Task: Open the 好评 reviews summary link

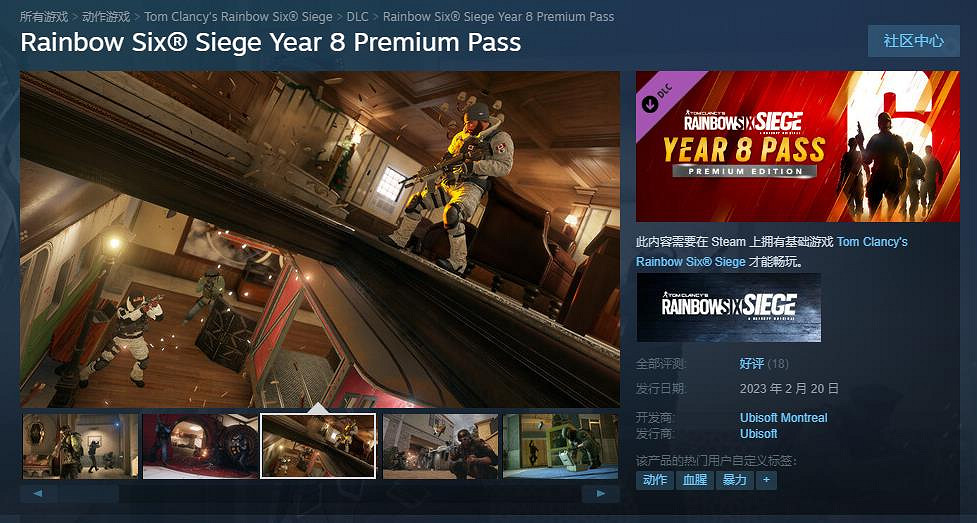Action: coord(751,363)
